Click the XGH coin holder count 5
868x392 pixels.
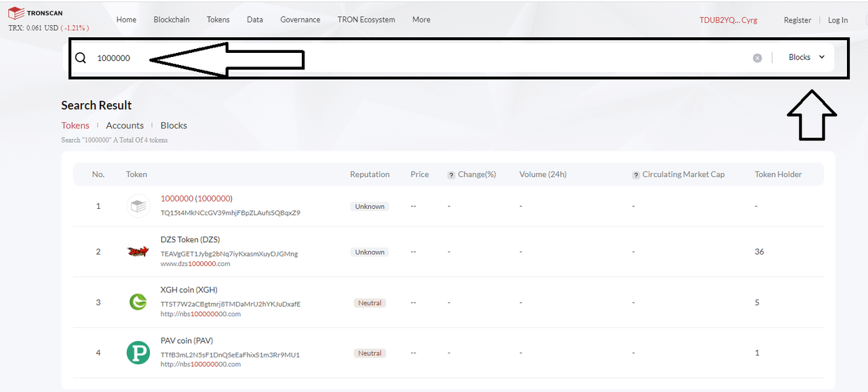pyautogui.click(x=757, y=302)
